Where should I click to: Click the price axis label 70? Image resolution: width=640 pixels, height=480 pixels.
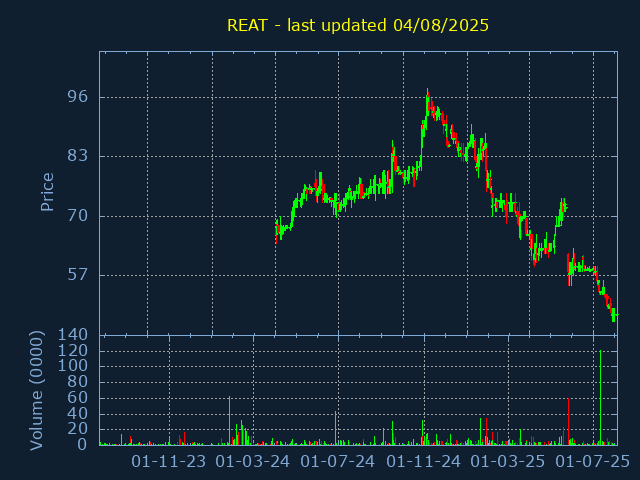click(x=78, y=216)
